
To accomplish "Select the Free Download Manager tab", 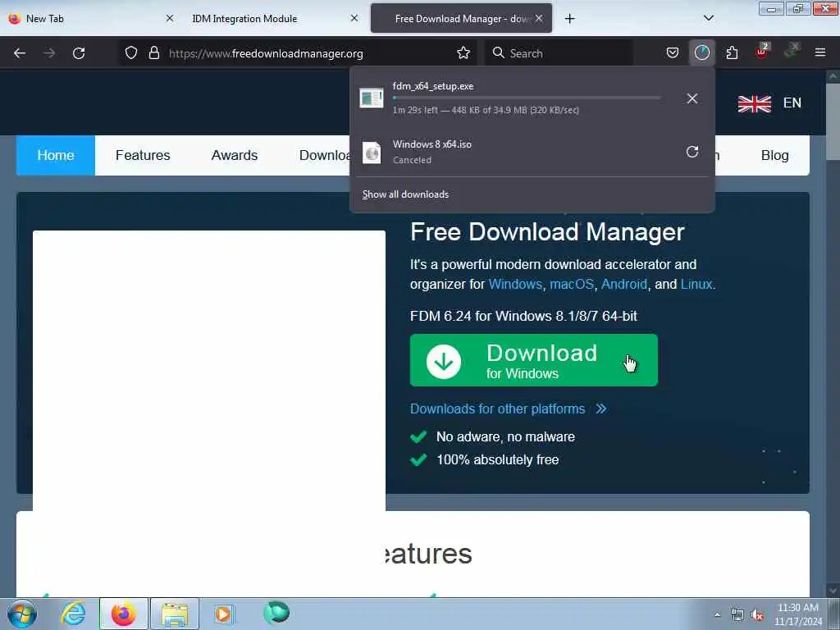I will point(461,18).
